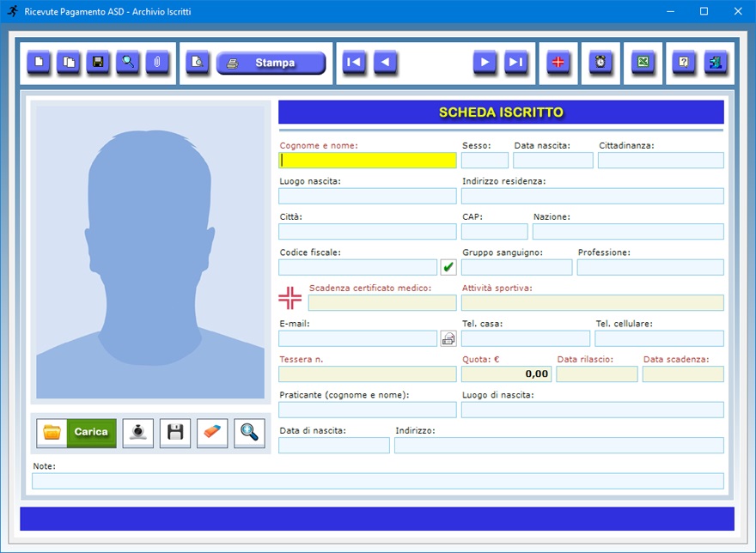The image size is (756, 553).
Task: Click the Data nascita field
Action: coord(553,160)
